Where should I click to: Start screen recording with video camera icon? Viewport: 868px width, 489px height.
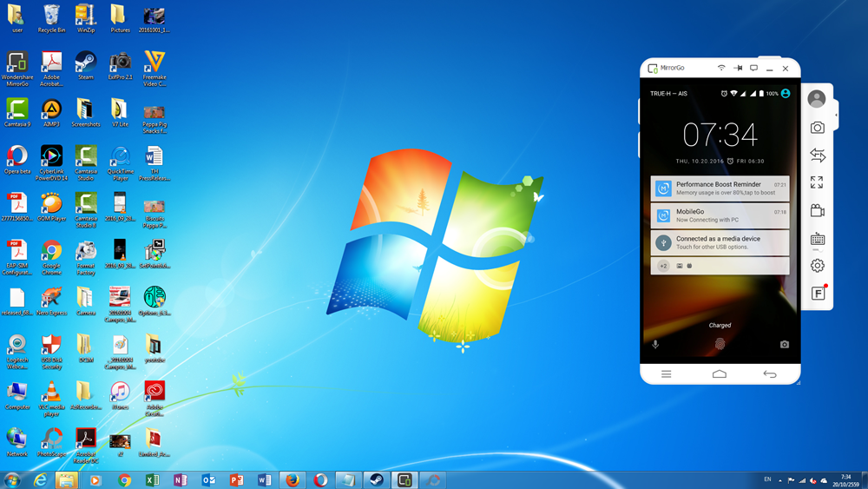(x=817, y=210)
